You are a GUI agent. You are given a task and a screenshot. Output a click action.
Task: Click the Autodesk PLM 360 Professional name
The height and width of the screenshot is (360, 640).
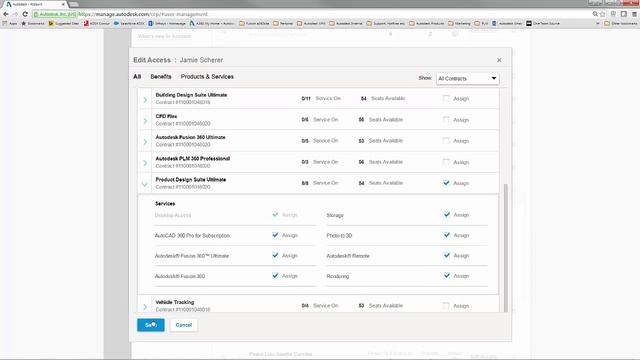pyautogui.click(x=193, y=159)
